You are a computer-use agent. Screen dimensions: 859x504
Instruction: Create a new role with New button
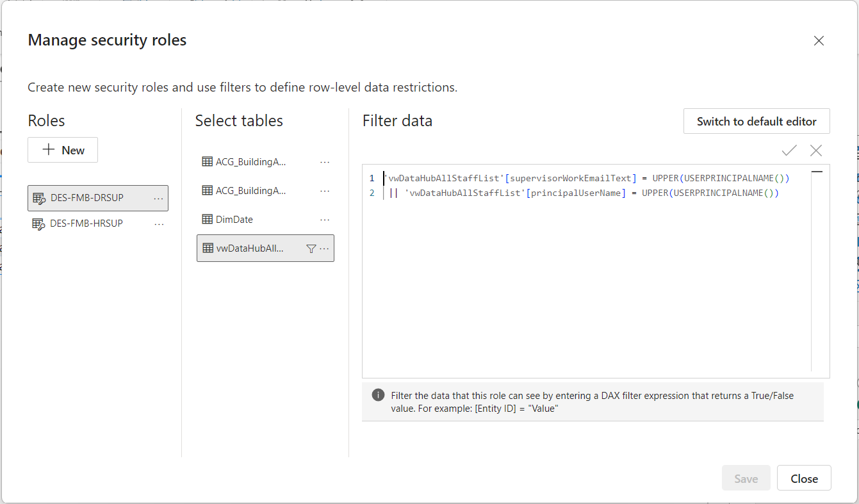click(63, 150)
